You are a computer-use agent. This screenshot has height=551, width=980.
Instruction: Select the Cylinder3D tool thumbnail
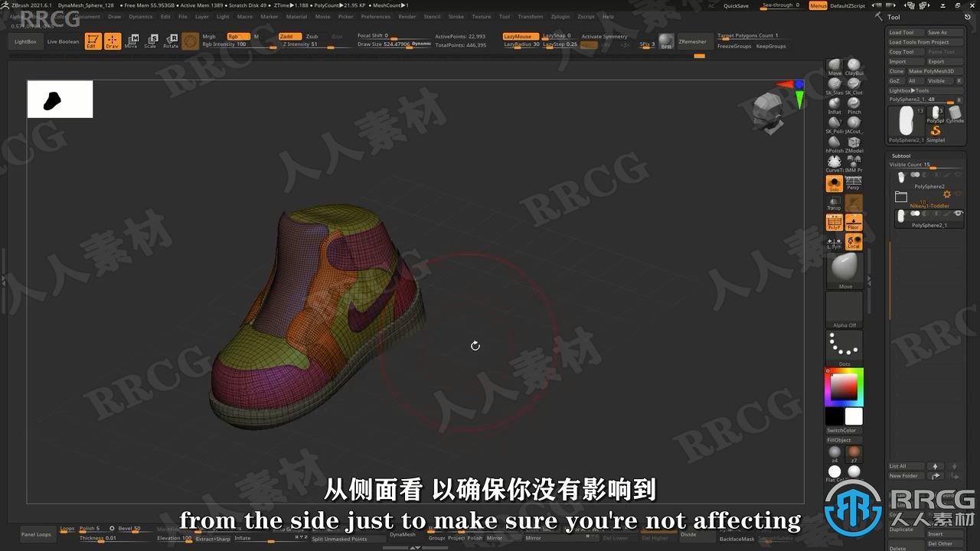pos(955,114)
